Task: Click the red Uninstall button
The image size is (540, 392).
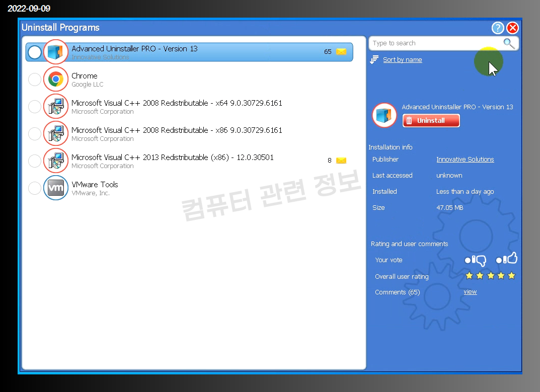Action: click(431, 121)
